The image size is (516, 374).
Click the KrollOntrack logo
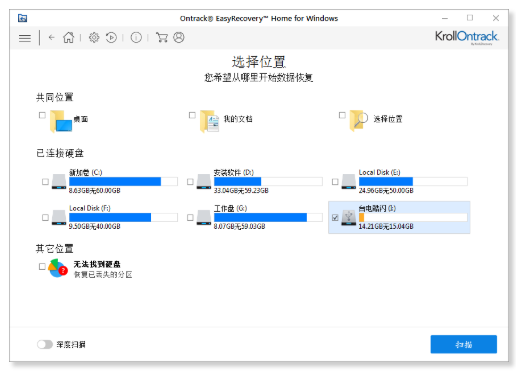[467, 37]
